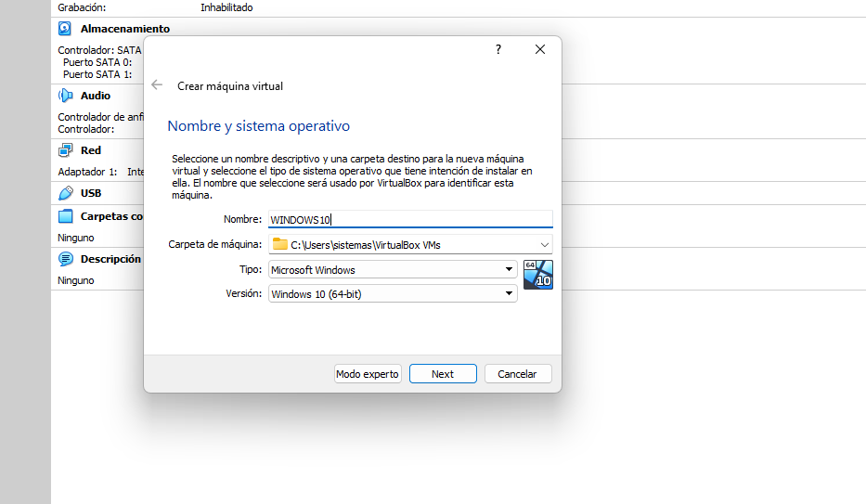
Task: Click the Windows 10 64-bit OS image
Action: pos(537,275)
